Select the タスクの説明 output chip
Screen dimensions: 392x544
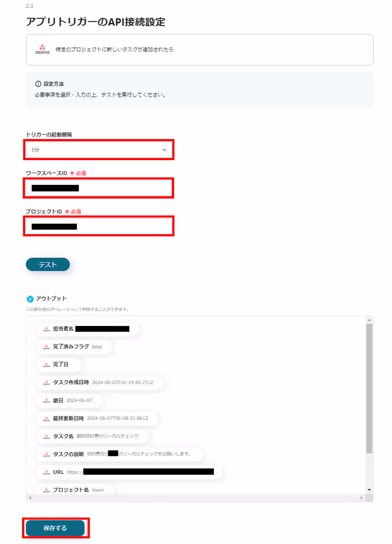pyautogui.click(x=119, y=454)
